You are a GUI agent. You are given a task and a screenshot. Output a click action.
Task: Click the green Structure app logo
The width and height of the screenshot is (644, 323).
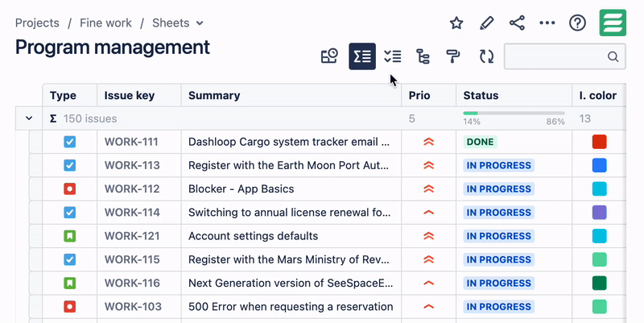tap(613, 23)
